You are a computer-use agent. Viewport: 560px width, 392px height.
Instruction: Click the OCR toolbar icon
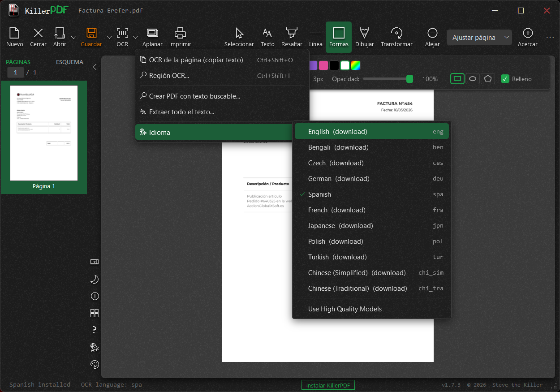122,37
